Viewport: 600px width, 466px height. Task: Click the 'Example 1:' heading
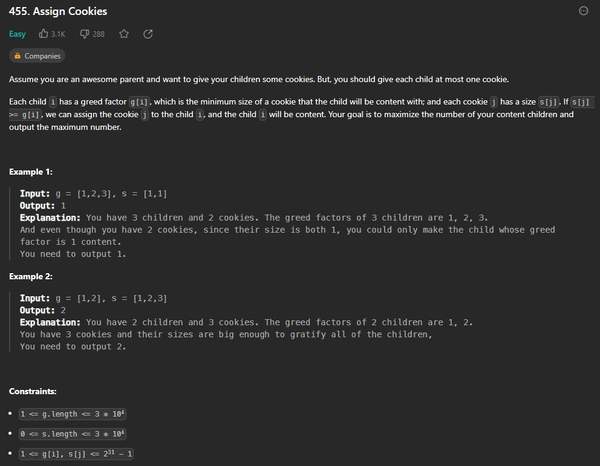pyautogui.click(x=31, y=172)
